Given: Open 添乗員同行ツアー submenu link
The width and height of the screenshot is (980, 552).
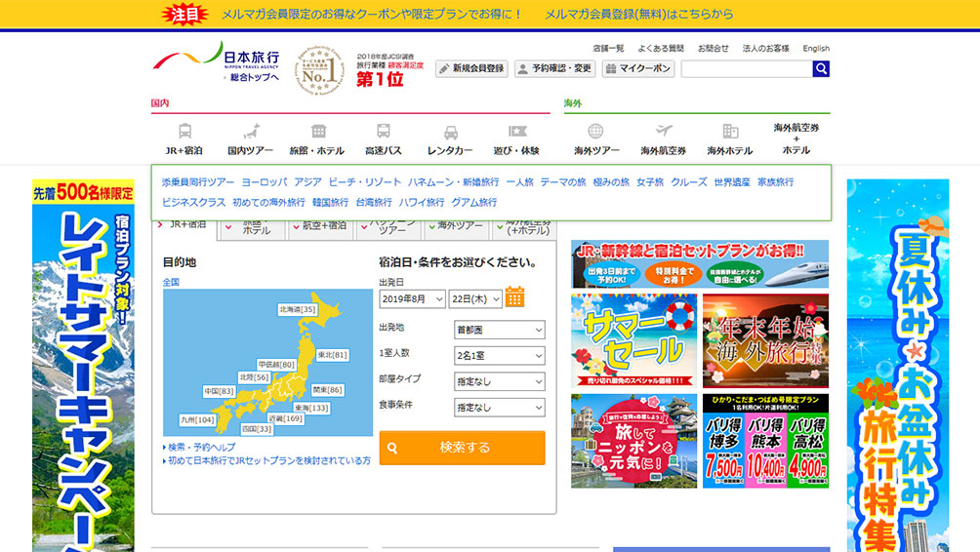Looking at the screenshot, I should (198, 182).
